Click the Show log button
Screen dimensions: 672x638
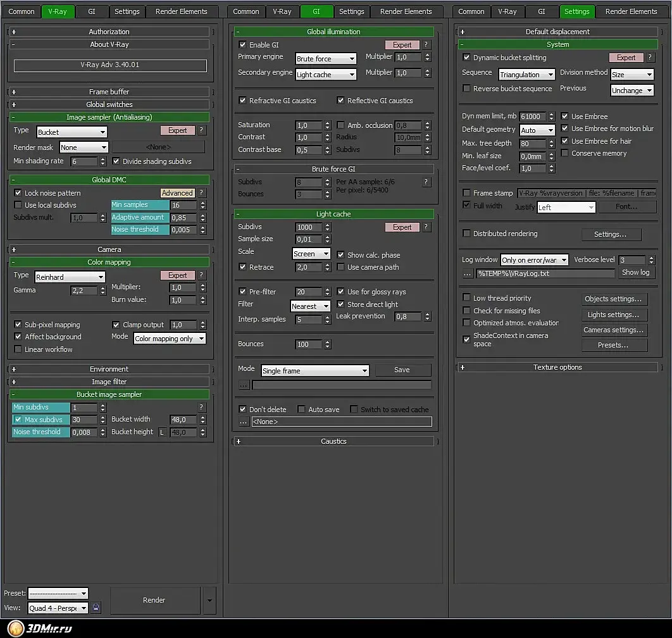(x=636, y=273)
